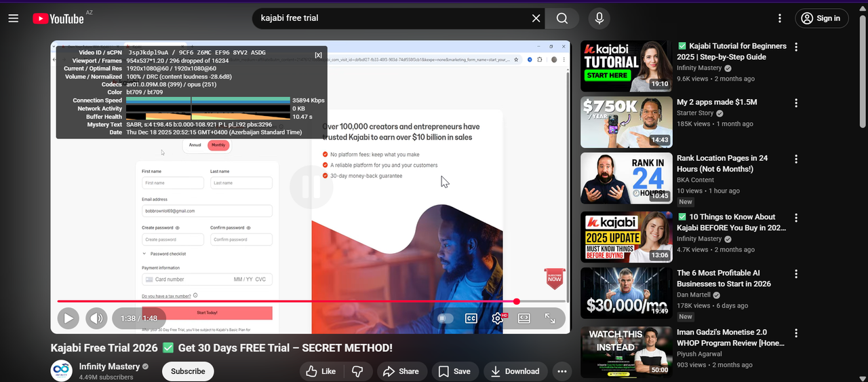The height and width of the screenshot is (382, 868).
Task: Open Kajabi Tutorial for Beginners thumbnail
Action: click(627, 66)
